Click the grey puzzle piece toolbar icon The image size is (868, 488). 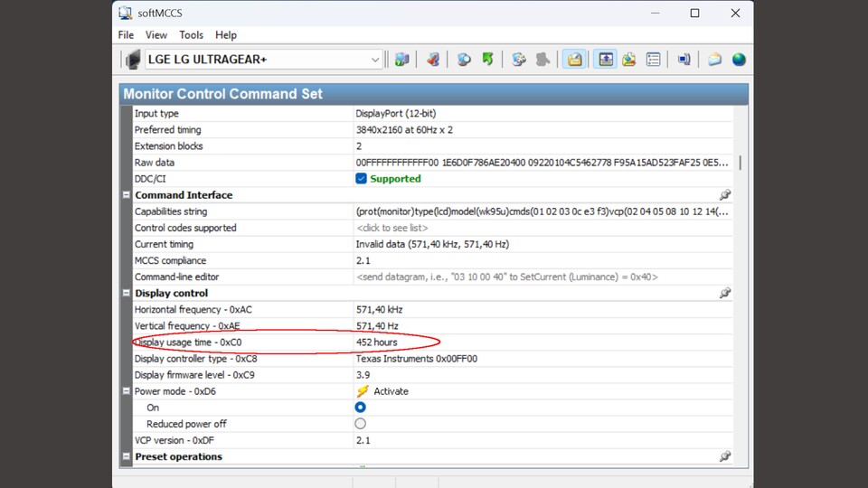(x=542, y=60)
